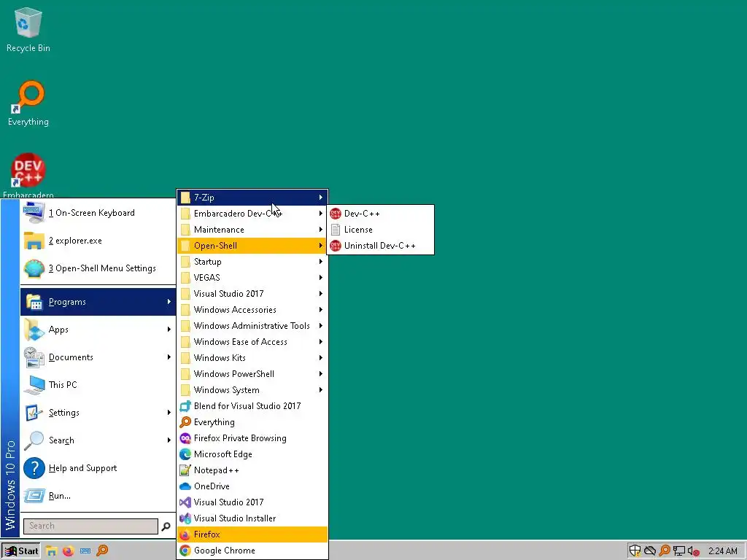Open the network status tray icon
The width and height of the screenshot is (747, 560).
[x=679, y=551]
